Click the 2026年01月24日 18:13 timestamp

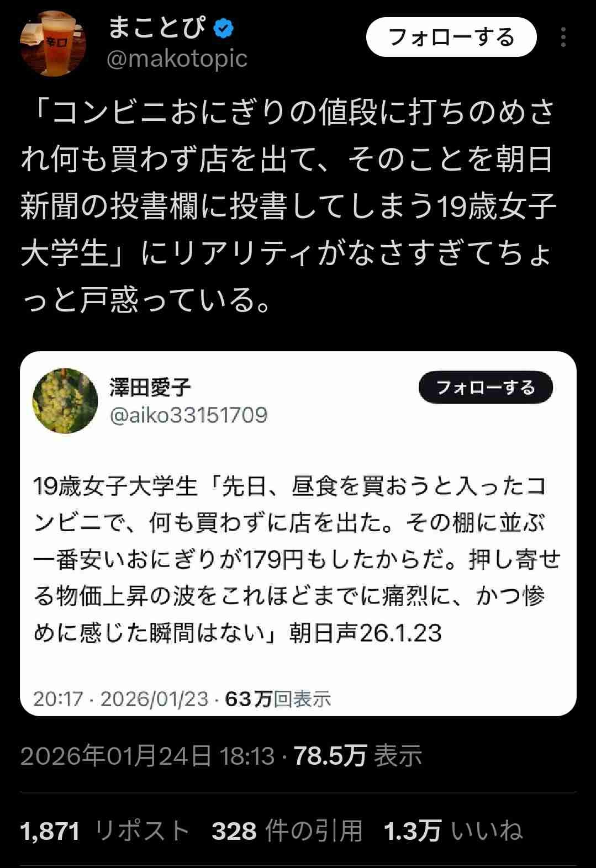147,755
